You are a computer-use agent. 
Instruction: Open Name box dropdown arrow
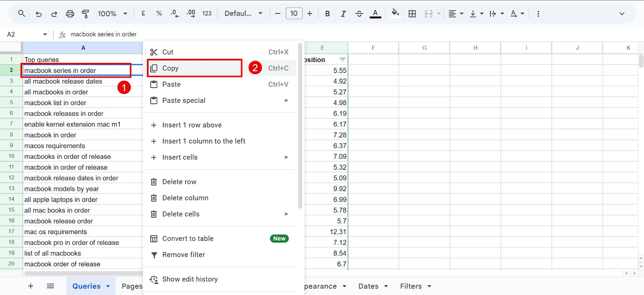pos(45,34)
